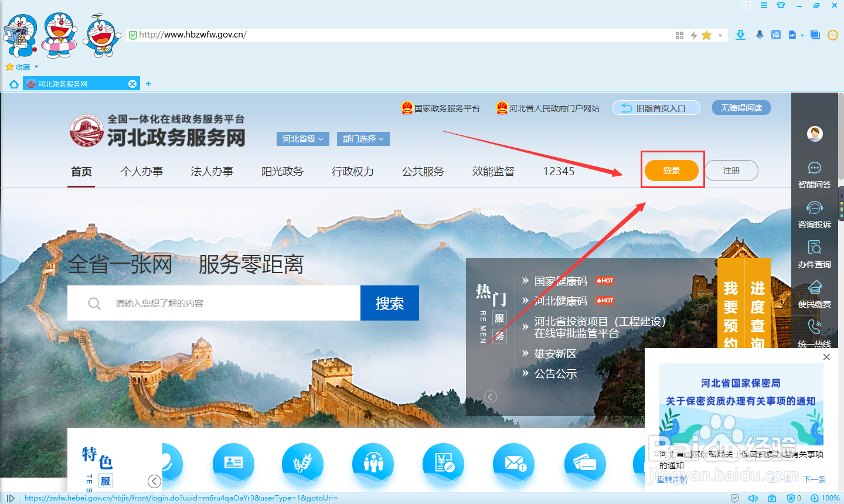This screenshot has height=504, width=844.
Task: Expand the 部门选择 dropdown
Action: pos(363,139)
